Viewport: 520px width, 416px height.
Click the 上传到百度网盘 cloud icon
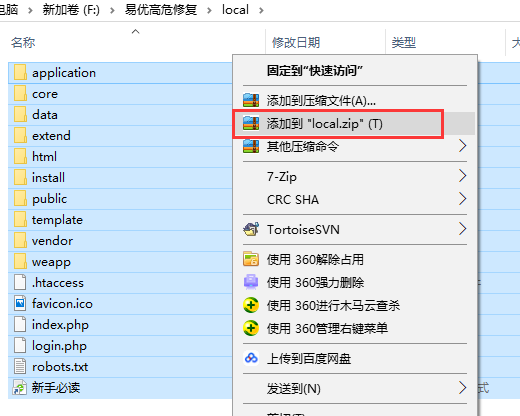[x=251, y=359]
